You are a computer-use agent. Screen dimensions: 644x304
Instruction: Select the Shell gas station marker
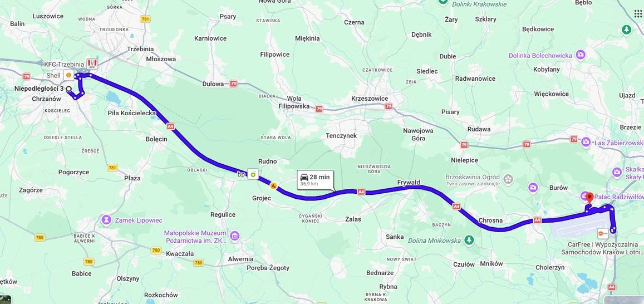point(68,76)
